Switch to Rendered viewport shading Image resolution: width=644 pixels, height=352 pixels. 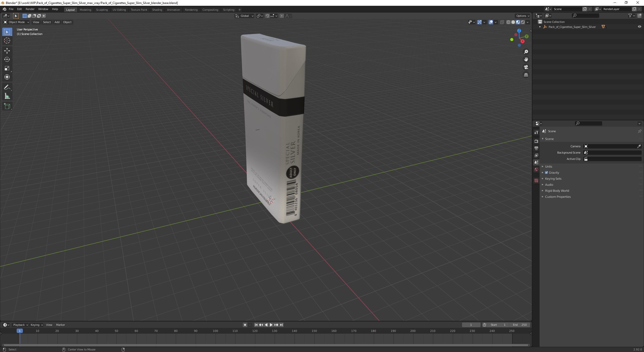click(x=523, y=22)
